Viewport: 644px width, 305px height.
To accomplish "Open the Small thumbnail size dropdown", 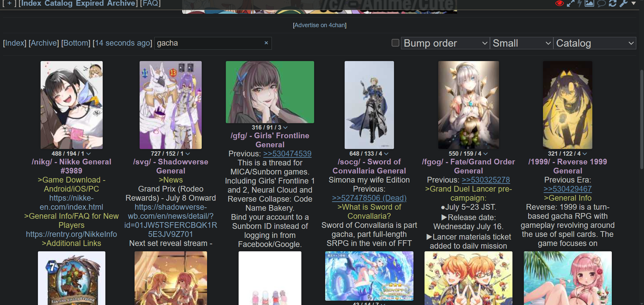I will (x=522, y=43).
